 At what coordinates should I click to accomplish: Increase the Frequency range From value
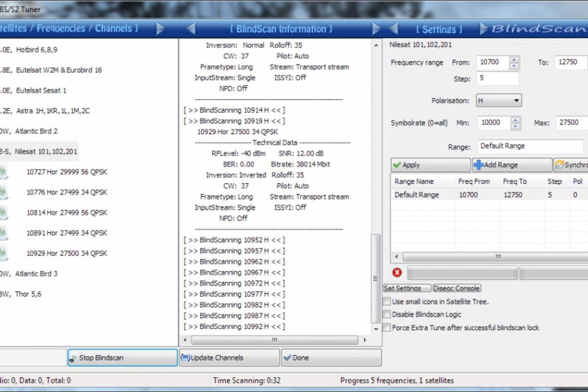(x=514, y=60)
